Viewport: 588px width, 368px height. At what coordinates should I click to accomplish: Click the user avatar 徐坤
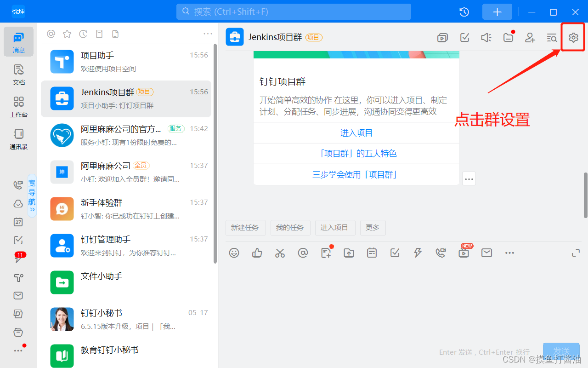(x=18, y=12)
